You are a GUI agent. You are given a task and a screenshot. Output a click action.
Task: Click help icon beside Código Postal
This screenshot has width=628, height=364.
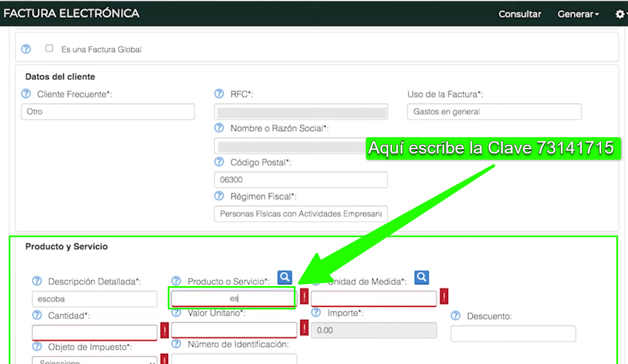219,162
